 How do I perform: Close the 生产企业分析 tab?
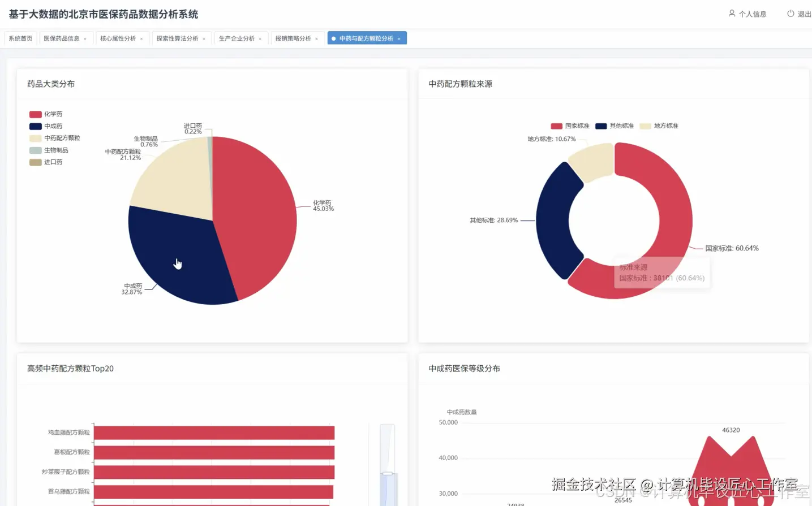click(260, 39)
